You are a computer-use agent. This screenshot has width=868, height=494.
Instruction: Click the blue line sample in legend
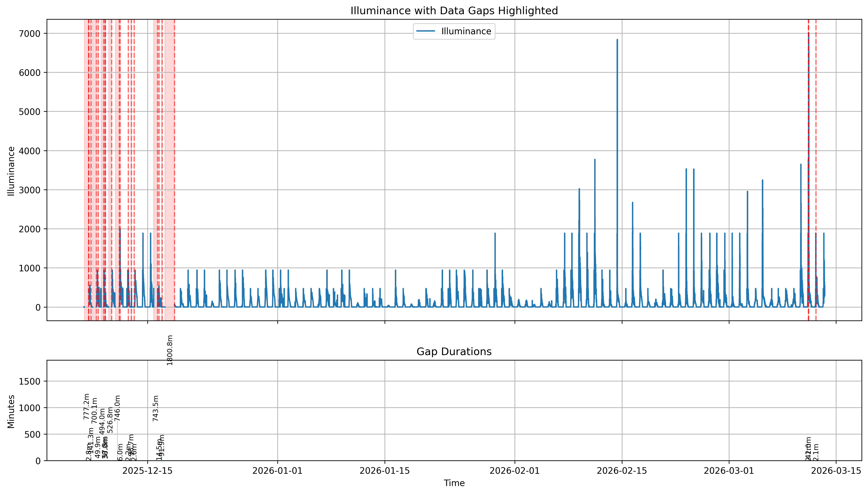(426, 31)
